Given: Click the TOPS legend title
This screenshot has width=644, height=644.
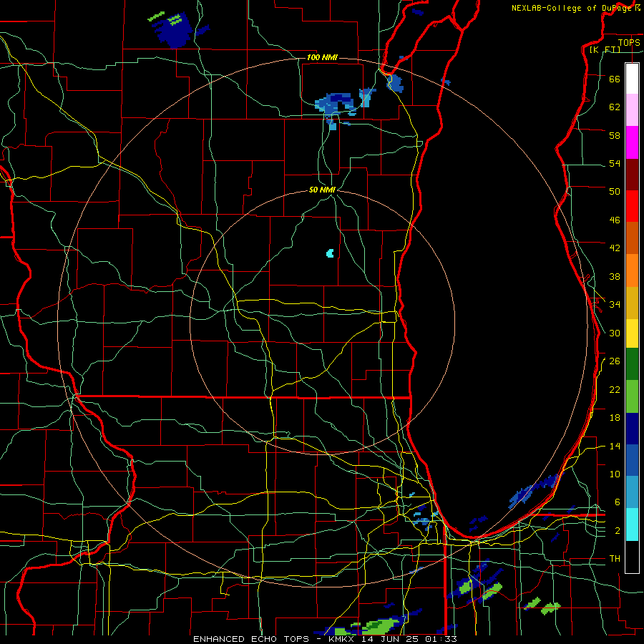Looking at the screenshot, I should (x=629, y=42).
